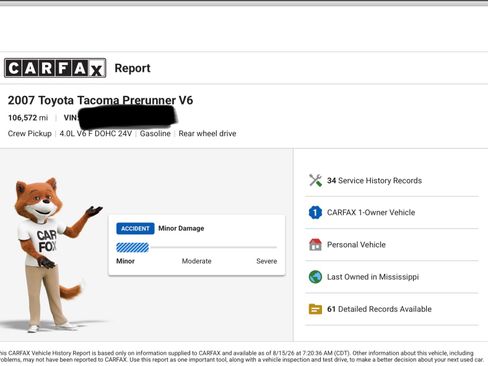Click the Minor Damage heading

tap(181, 228)
